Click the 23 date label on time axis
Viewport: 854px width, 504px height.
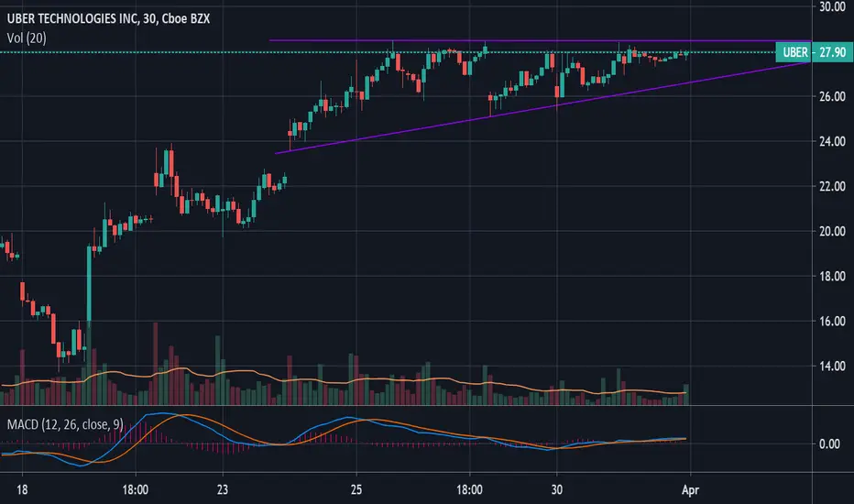click(x=223, y=490)
